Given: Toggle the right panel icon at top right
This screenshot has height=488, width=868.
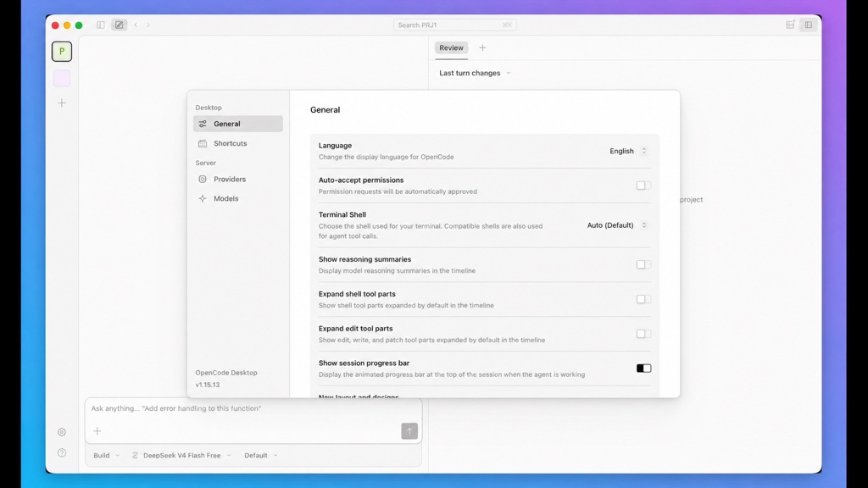Looking at the screenshot, I should coord(809,25).
